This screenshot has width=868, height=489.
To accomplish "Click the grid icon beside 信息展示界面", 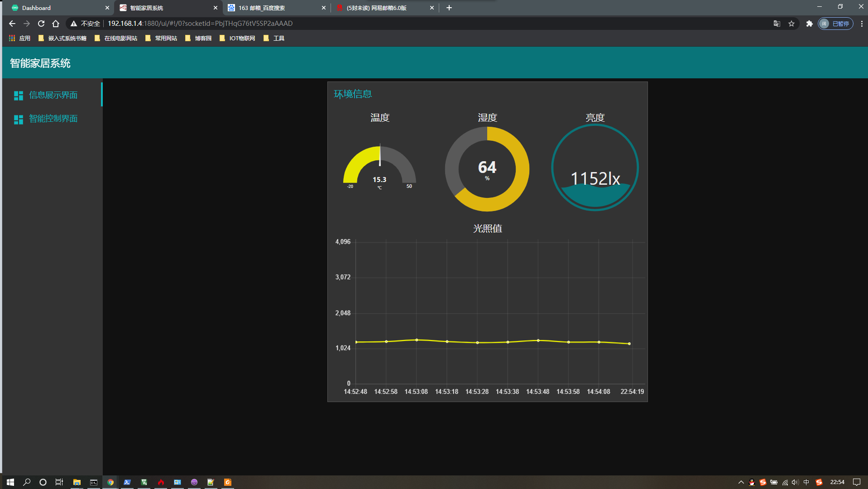I will 19,96.
